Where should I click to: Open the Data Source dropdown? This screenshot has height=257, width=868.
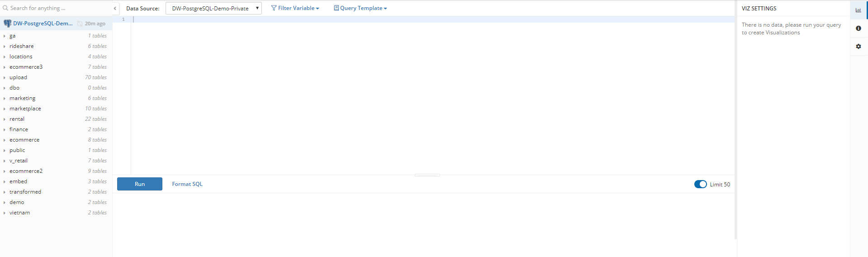coord(213,8)
